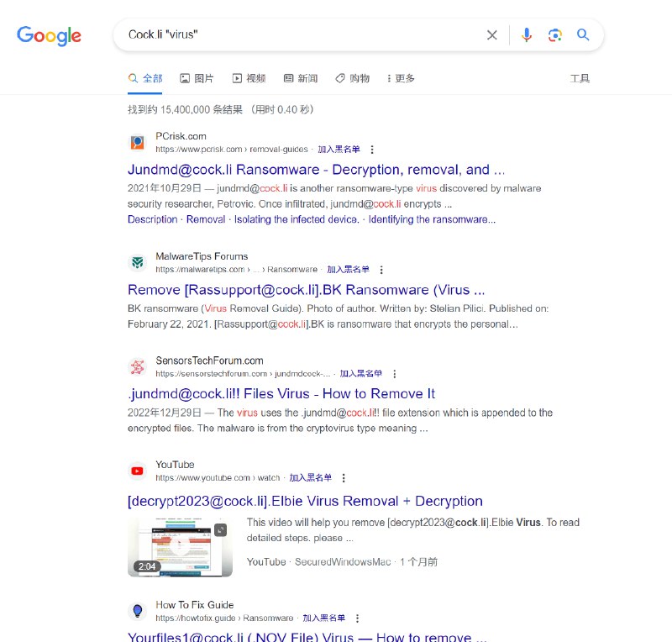Viewport: 672px width, 642px height.
Task: Open three-dot menu for PCrisk result
Action: (372, 150)
